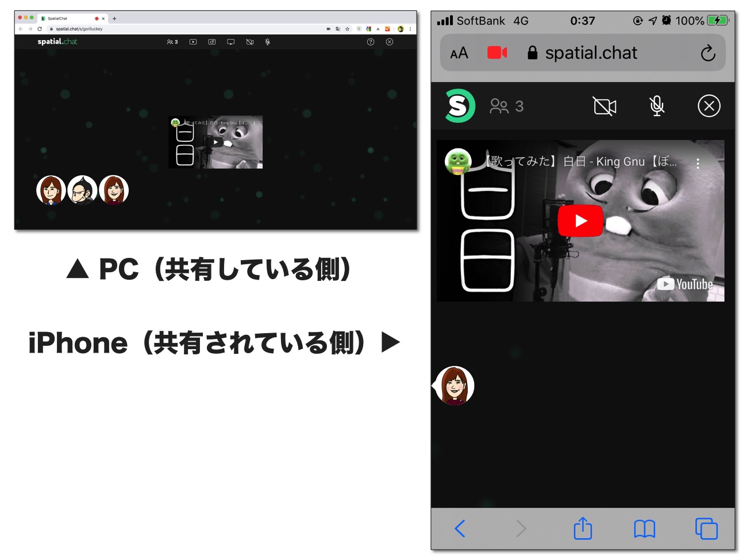Click back arrow in PC Chrome browser
The width and height of the screenshot is (747, 560).
point(21,29)
